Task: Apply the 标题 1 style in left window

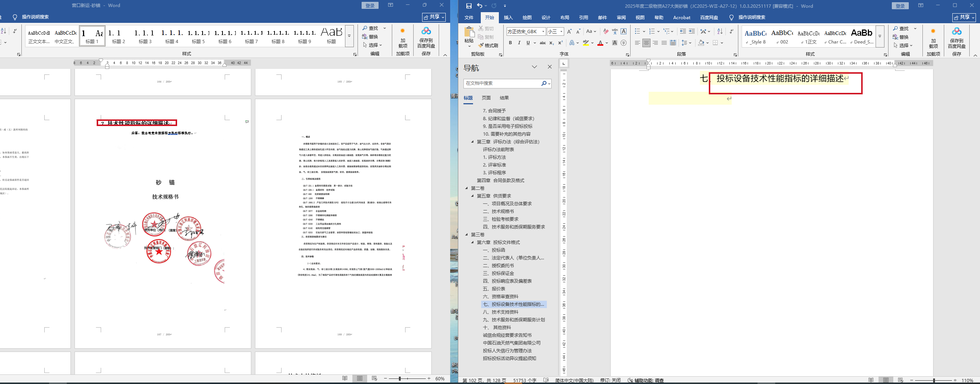Action: 92,36
